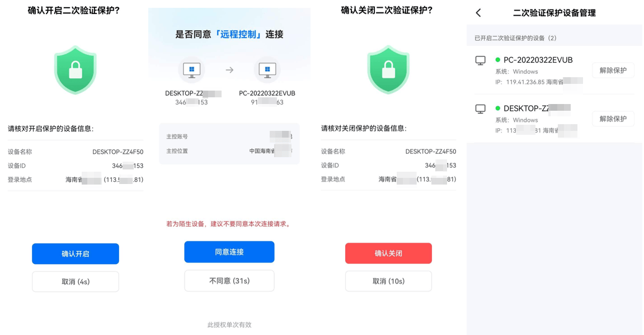Click the 远程控制 blue highlighted text

[x=238, y=34]
